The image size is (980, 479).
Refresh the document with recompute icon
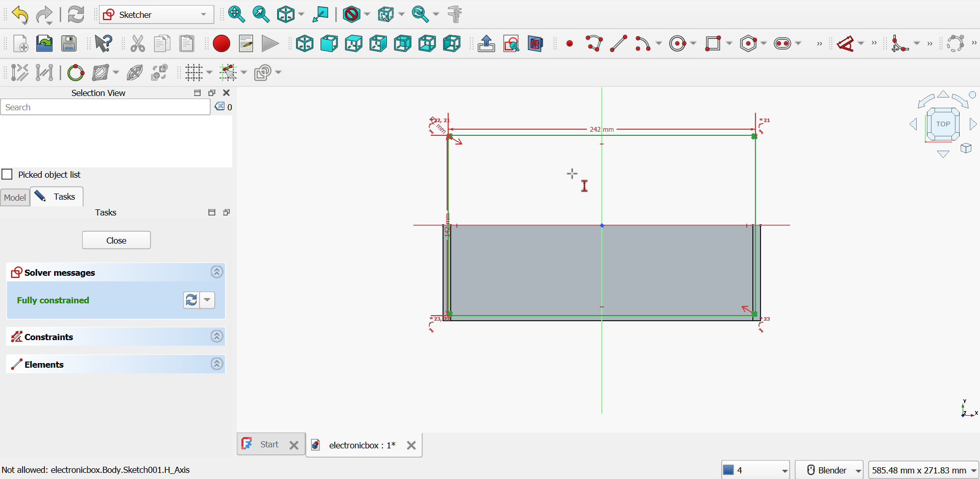(x=76, y=15)
